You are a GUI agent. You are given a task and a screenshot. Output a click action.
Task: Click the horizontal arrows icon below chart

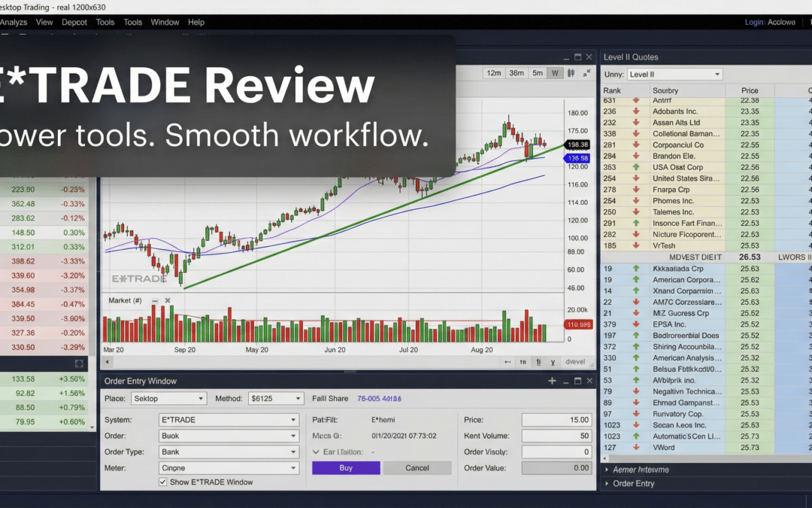click(x=507, y=362)
